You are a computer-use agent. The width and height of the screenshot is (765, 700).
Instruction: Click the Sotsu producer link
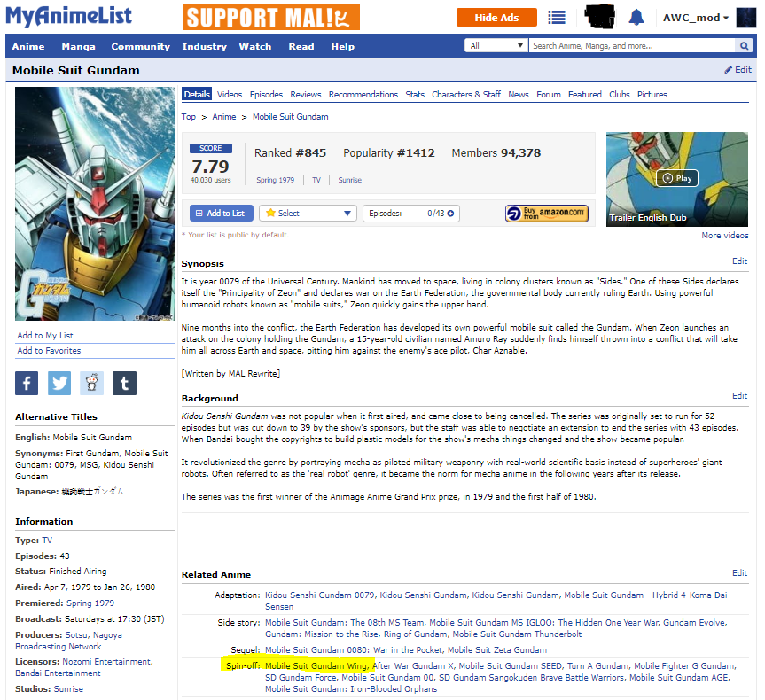click(x=75, y=635)
